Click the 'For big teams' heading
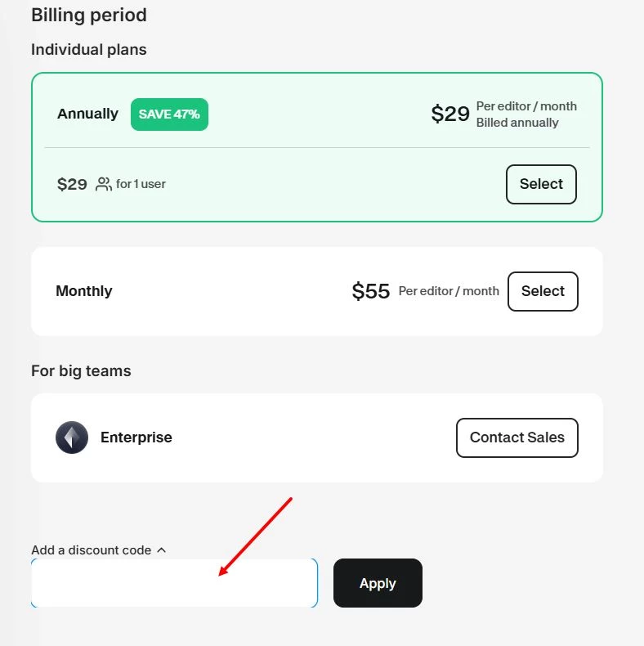 tap(81, 370)
